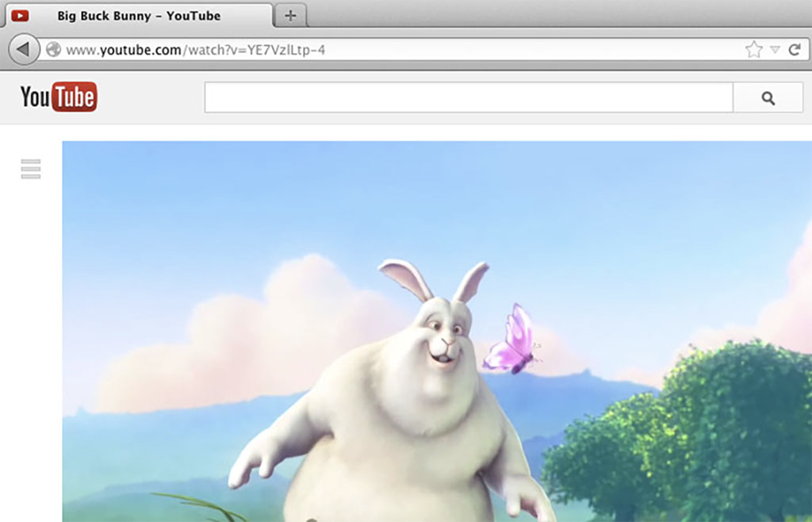The image size is (812, 522).
Task: Click the magnifying glass search button
Action: coord(768,98)
